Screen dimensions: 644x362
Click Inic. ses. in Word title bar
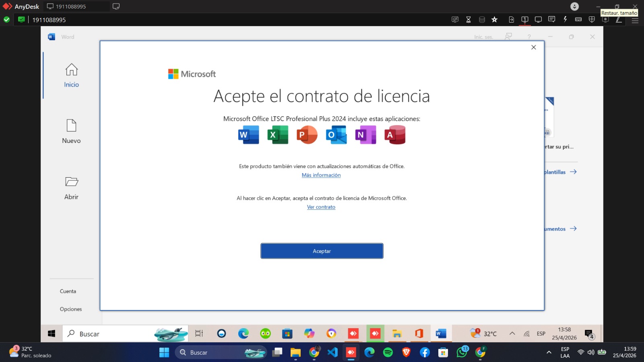point(483,37)
